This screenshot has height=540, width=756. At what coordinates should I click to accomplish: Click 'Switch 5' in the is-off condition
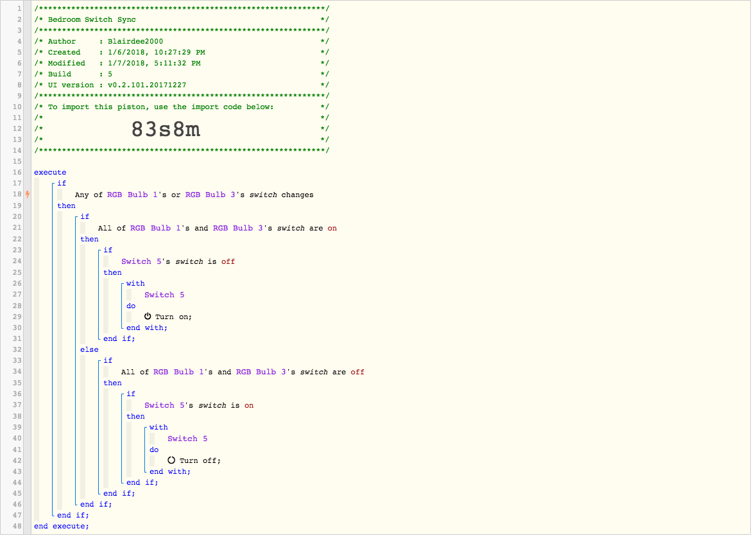pos(141,261)
